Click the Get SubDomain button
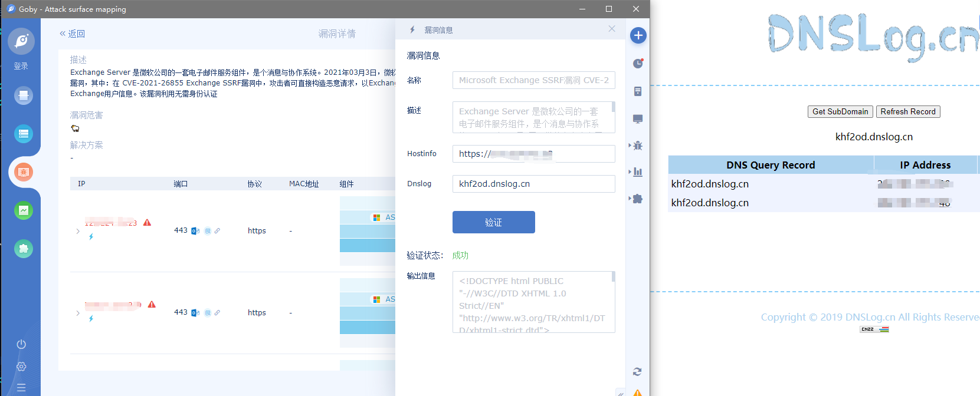This screenshot has width=980, height=396. click(x=840, y=112)
